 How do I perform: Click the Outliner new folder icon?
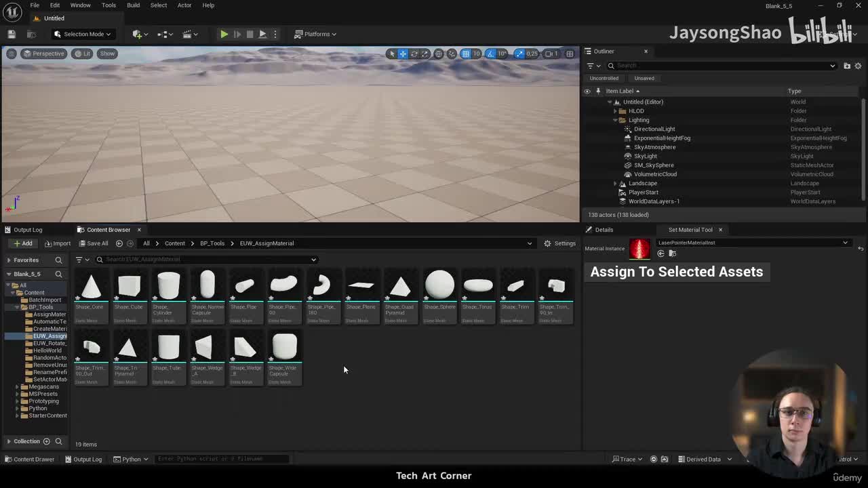[x=847, y=66]
